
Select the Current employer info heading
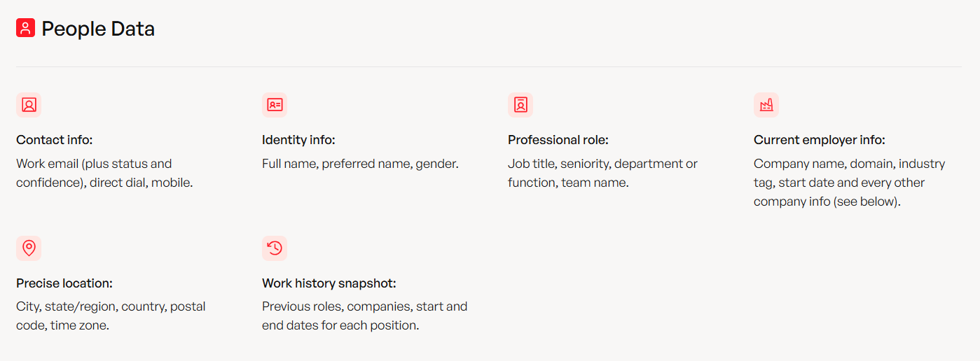coord(820,140)
